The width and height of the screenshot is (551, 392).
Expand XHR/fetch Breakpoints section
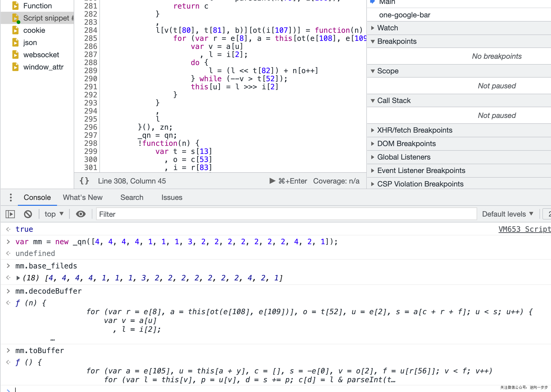[x=414, y=130]
